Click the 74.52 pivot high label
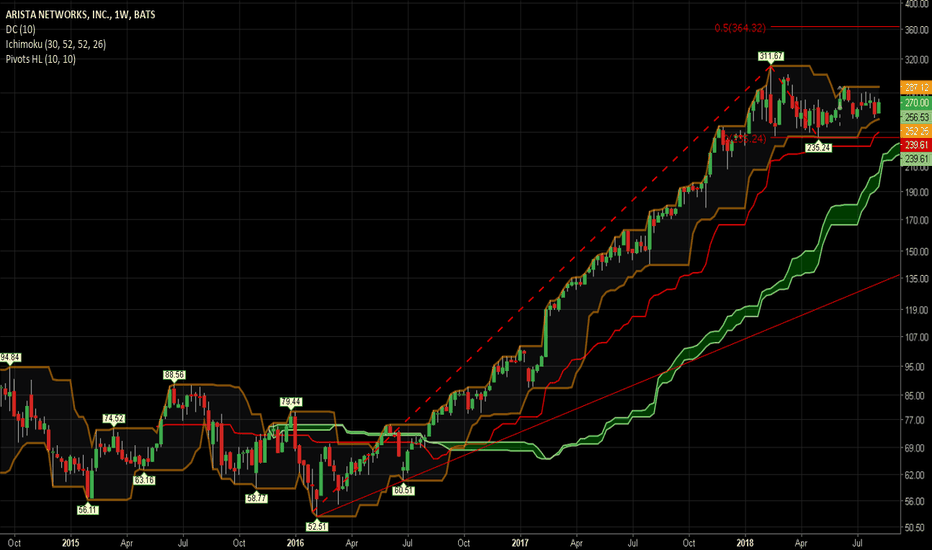 [114, 419]
